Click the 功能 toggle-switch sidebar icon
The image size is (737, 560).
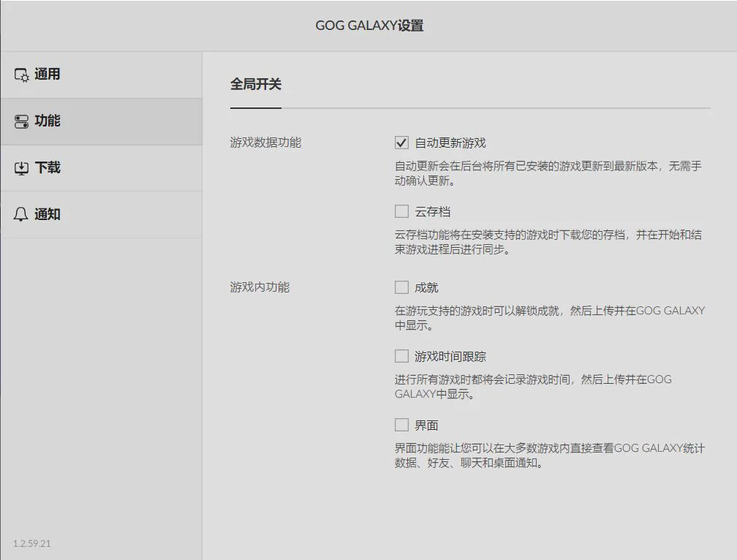point(22,121)
